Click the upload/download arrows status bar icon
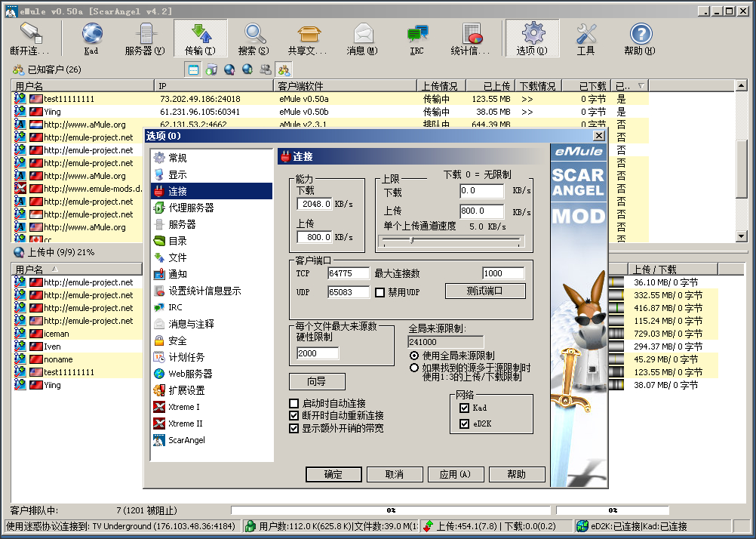 (x=428, y=526)
